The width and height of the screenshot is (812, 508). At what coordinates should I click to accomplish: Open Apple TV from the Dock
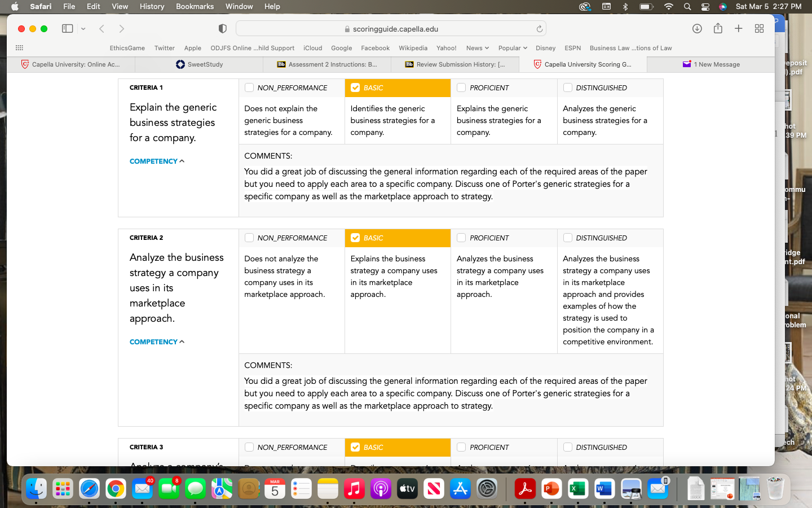point(407,489)
